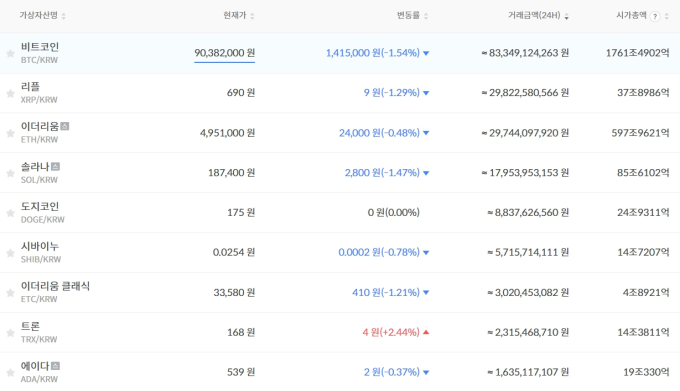This screenshot has width=680, height=391.
Task: Click the SOL/KRW ticker text
Action: tap(39, 180)
